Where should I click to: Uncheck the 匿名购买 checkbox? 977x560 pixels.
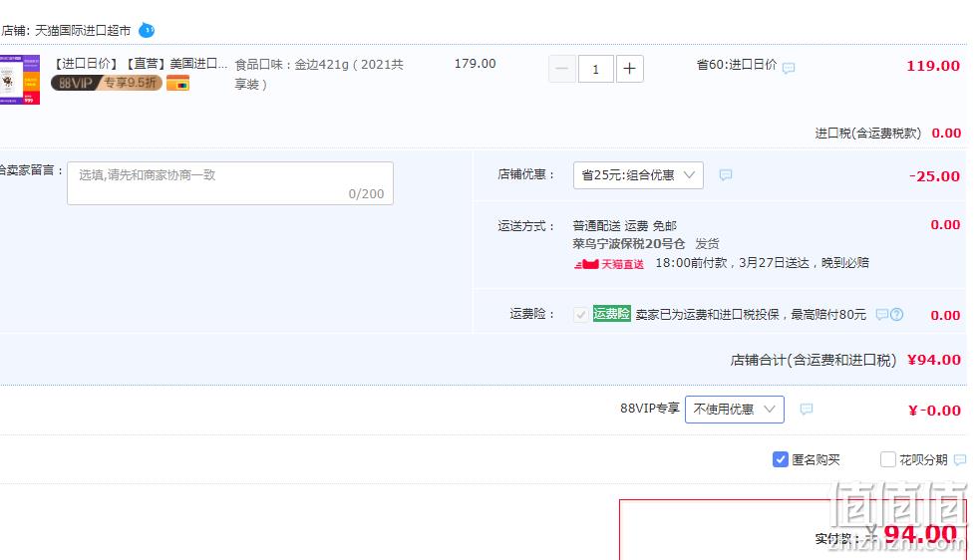point(780,459)
